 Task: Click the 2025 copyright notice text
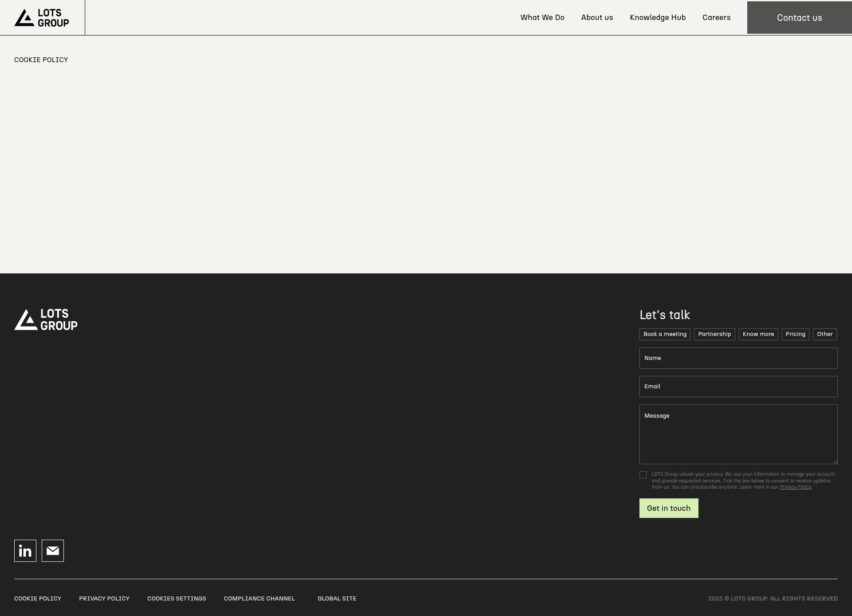(x=773, y=599)
